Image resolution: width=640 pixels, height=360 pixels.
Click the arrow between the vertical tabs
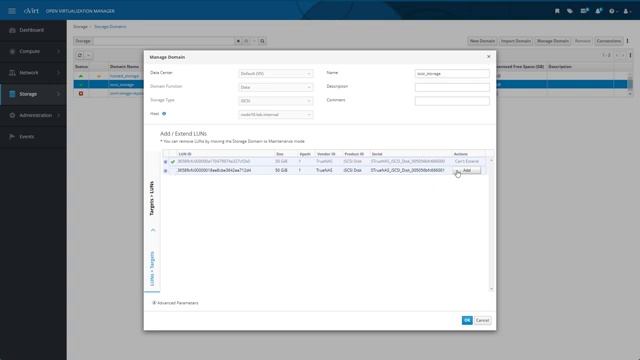153,230
